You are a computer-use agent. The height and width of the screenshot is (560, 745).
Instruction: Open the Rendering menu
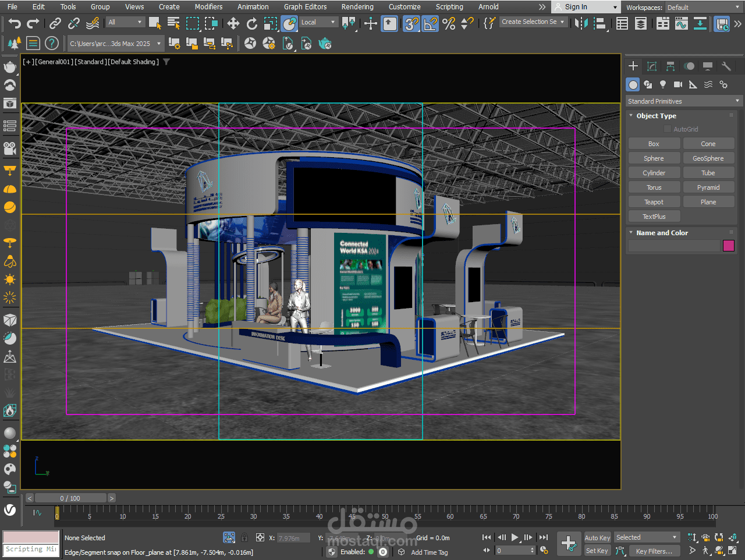(357, 7)
